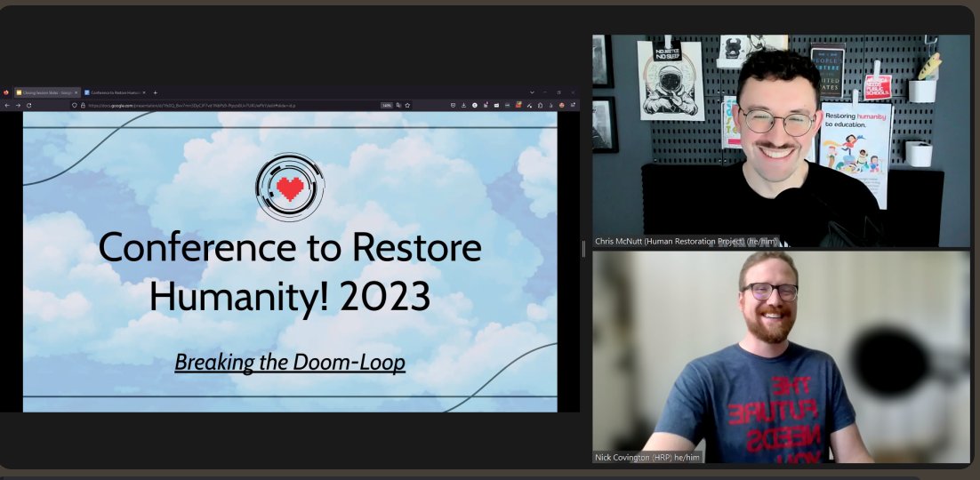
Task: Open the Pocket save icon in toolbar
Action: pos(454,105)
